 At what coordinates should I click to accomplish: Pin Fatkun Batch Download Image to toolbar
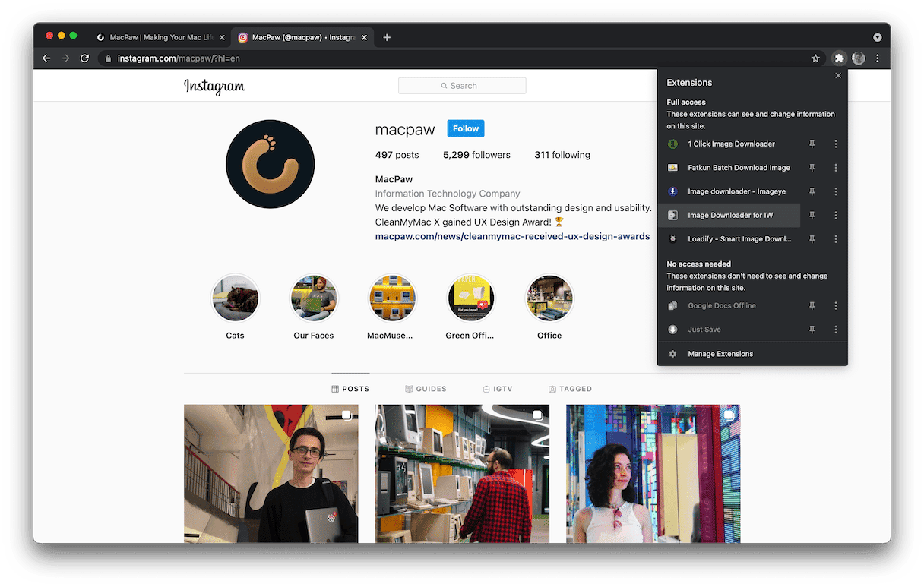[x=812, y=168]
